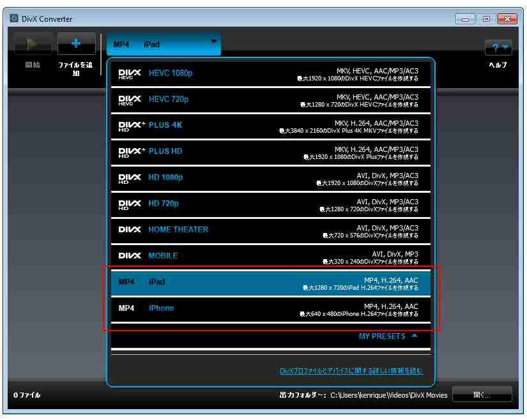The image size is (527, 420).
Task: Click the MP4 label in highlighted iPad row
Action: pos(126,282)
